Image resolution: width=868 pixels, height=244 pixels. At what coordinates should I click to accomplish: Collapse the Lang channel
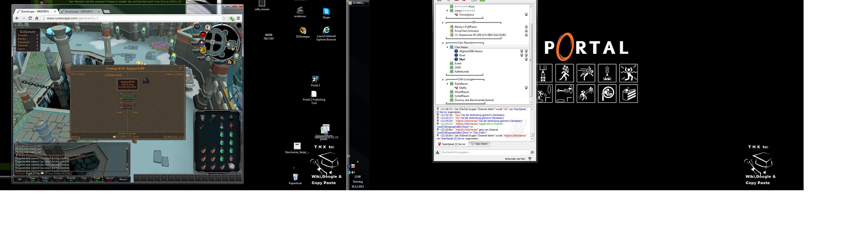(x=448, y=11)
